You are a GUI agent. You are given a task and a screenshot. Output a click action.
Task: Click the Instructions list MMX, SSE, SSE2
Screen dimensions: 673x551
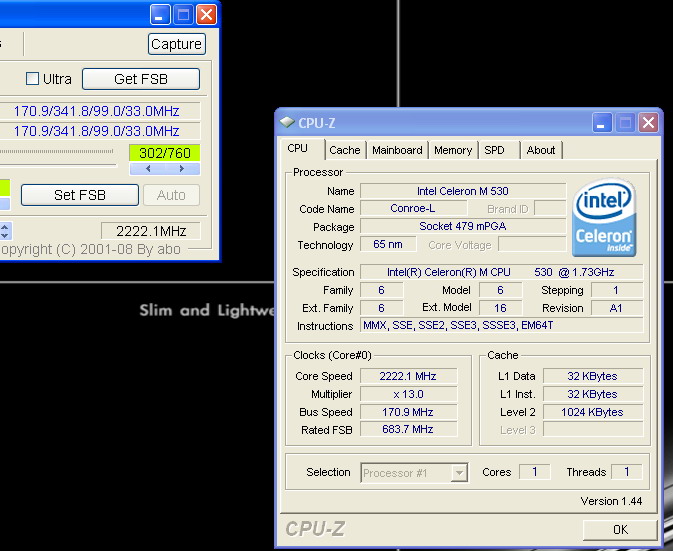tap(501, 325)
